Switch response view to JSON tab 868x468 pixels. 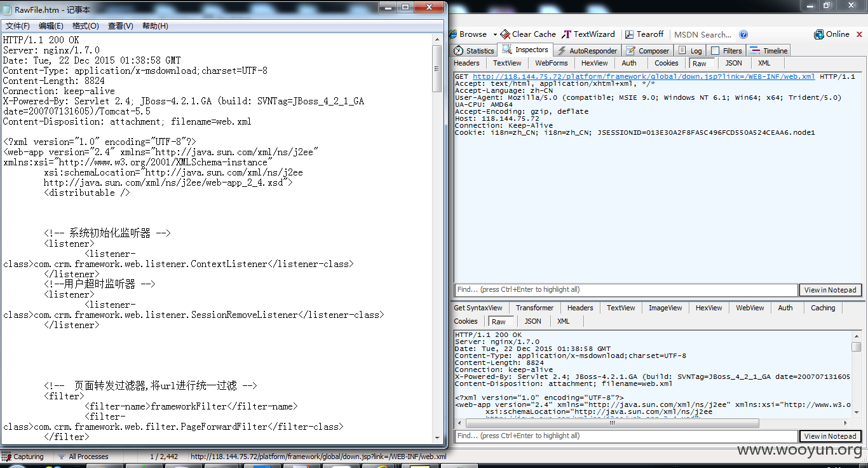532,321
